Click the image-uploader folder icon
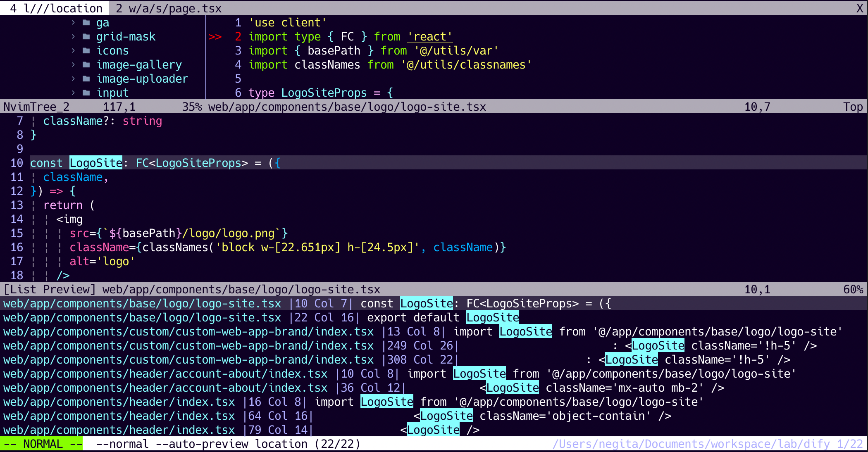The height and width of the screenshot is (452, 868). tap(86, 79)
